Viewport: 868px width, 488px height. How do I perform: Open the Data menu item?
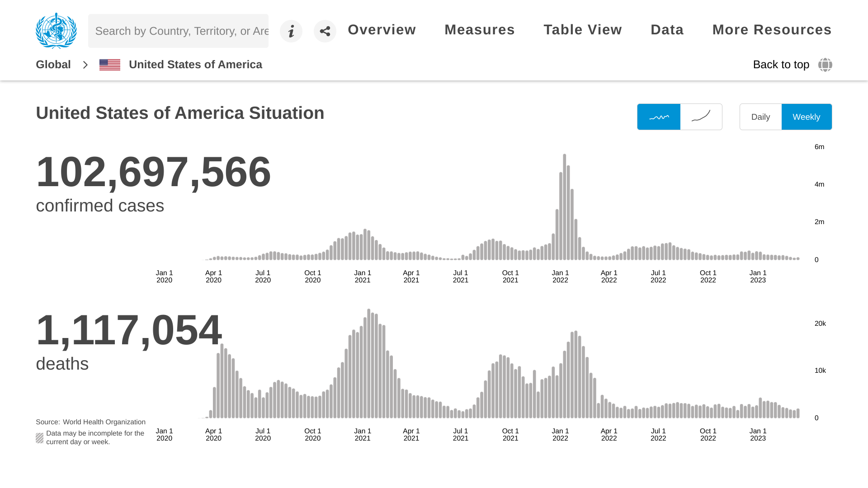click(x=667, y=30)
